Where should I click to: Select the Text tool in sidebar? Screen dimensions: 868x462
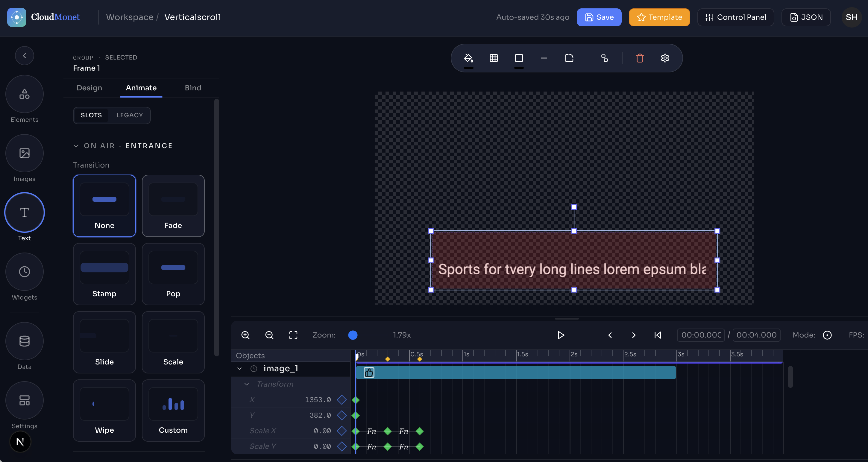click(x=24, y=212)
